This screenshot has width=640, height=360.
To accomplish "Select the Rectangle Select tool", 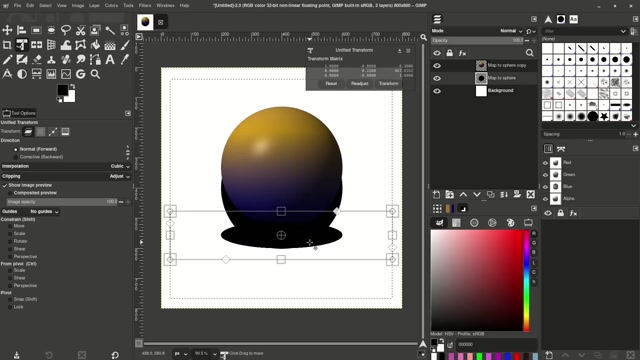I will pos(36,30).
